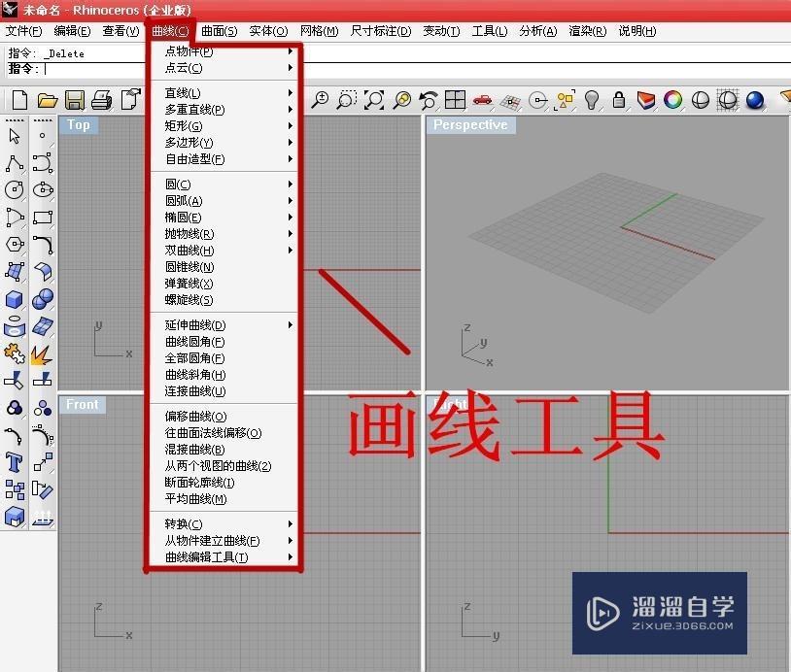
Task: Open the 曲面(S) menu
Action: 219,31
